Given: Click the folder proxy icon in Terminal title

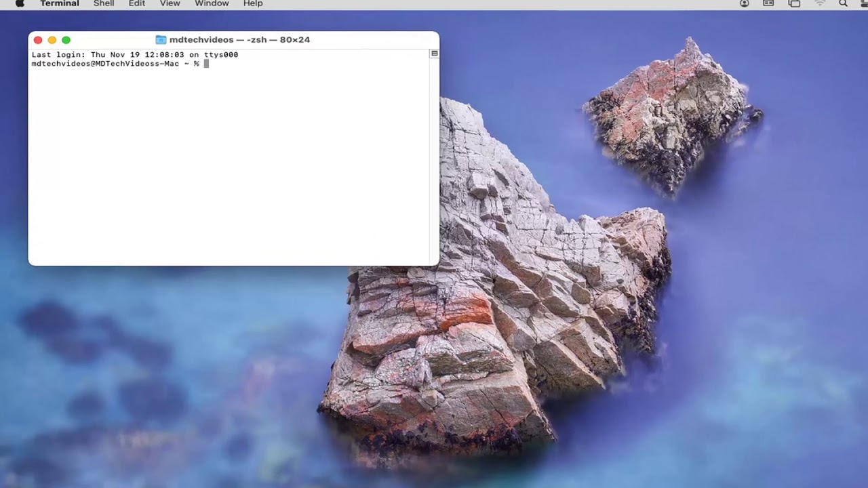Looking at the screenshot, I should [161, 40].
